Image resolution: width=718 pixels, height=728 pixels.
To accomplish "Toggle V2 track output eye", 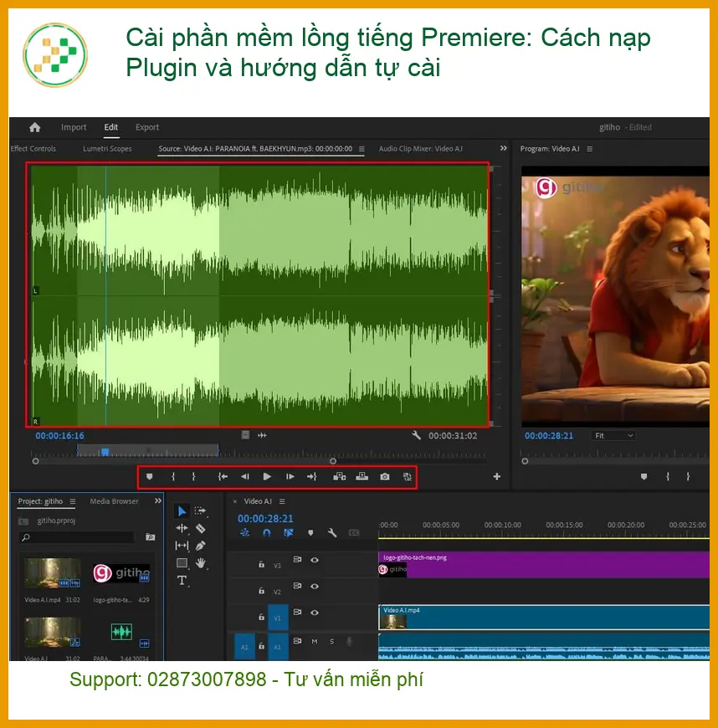I will click(315, 587).
